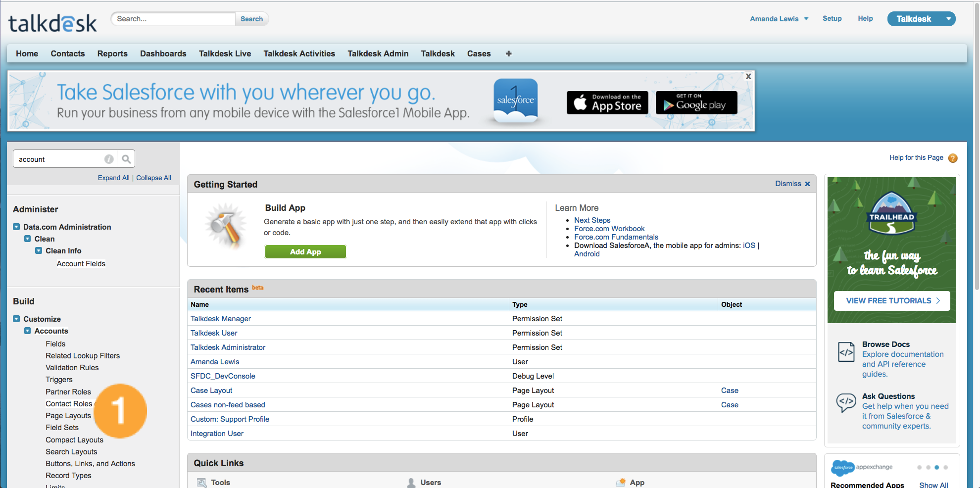Click the Users icon in Quick Links
Screen dimensions: 980x488
coord(411,483)
